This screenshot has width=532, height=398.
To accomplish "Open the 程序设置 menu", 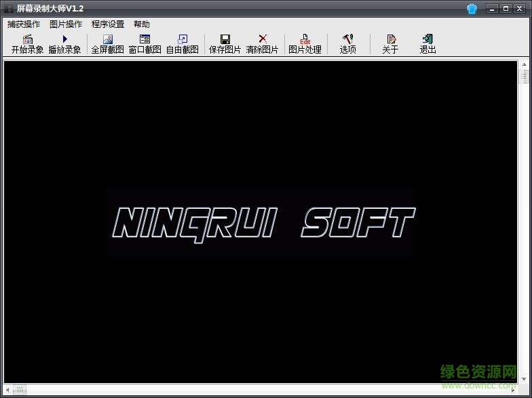I will (x=108, y=24).
